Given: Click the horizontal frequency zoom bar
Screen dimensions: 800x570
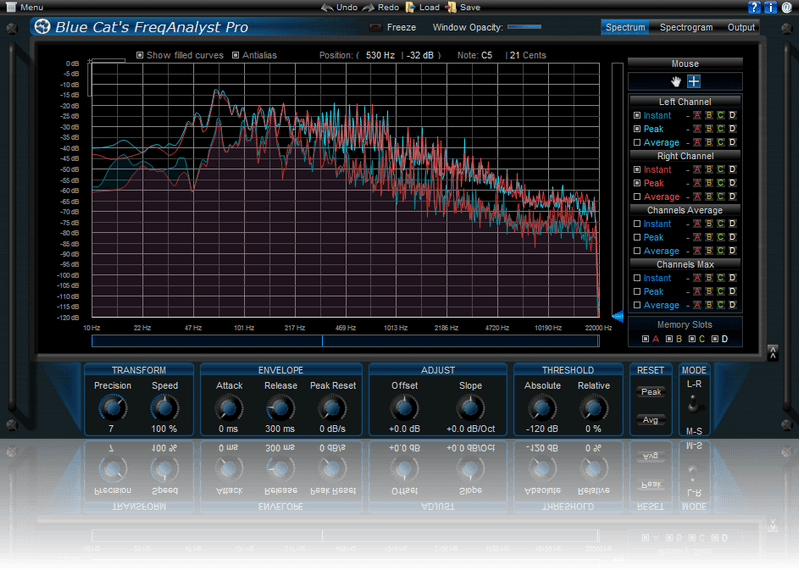Looking at the screenshot, I should [345, 341].
